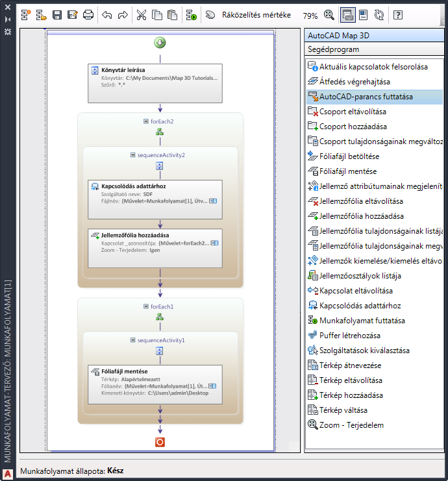
Task: Open the AutoCAD Map 3D panel header
Action: (374, 35)
